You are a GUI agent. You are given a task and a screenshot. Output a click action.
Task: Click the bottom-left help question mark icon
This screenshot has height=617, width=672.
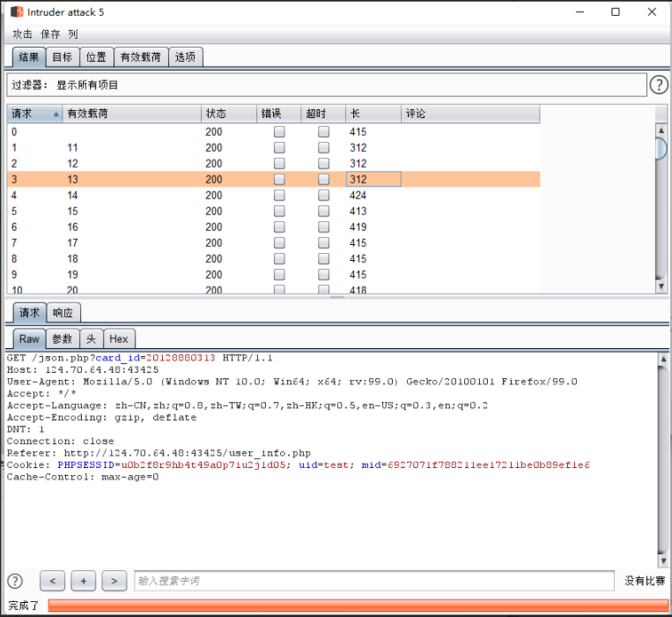(15, 581)
